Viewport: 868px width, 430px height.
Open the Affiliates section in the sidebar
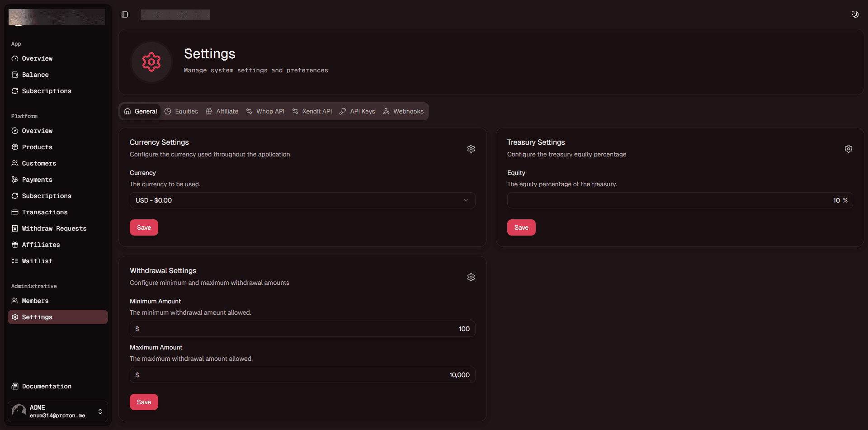point(41,245)
